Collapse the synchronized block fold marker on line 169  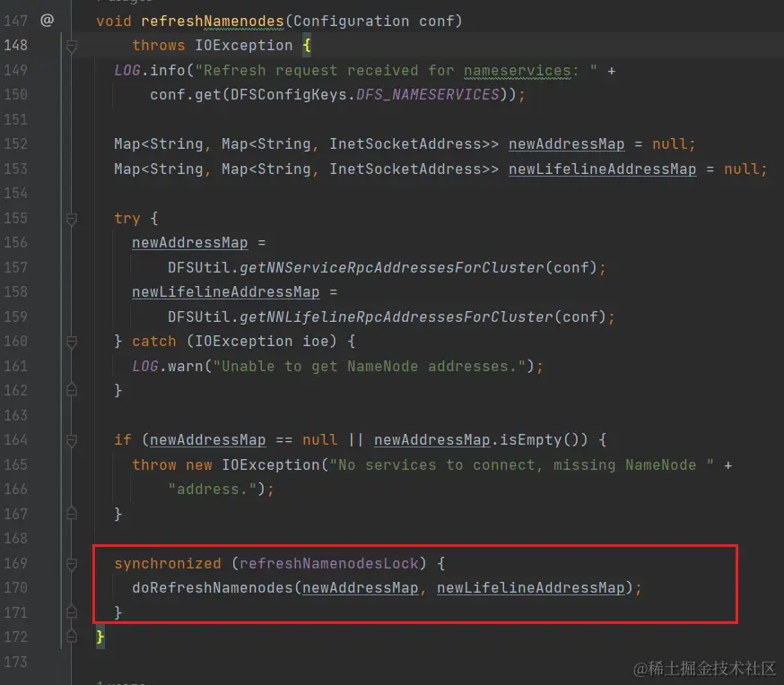point(72,564)
